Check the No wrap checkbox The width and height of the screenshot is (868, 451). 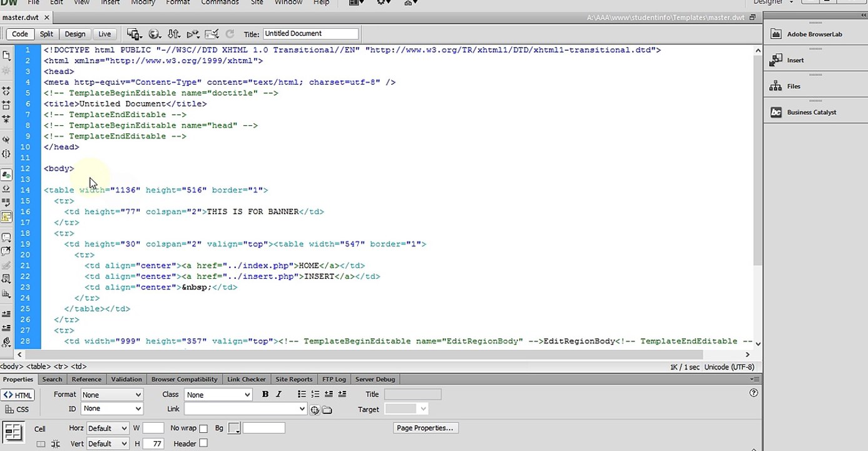point(203,428)
